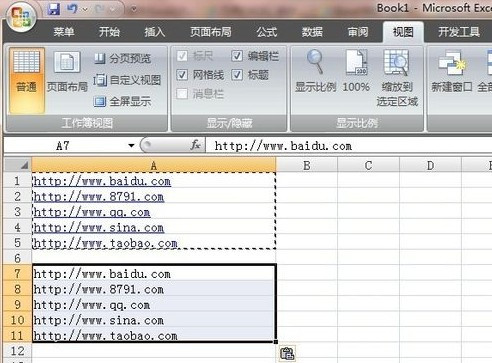Open the 开始 Home tab

pyautogui.click(x=109, y=32)
